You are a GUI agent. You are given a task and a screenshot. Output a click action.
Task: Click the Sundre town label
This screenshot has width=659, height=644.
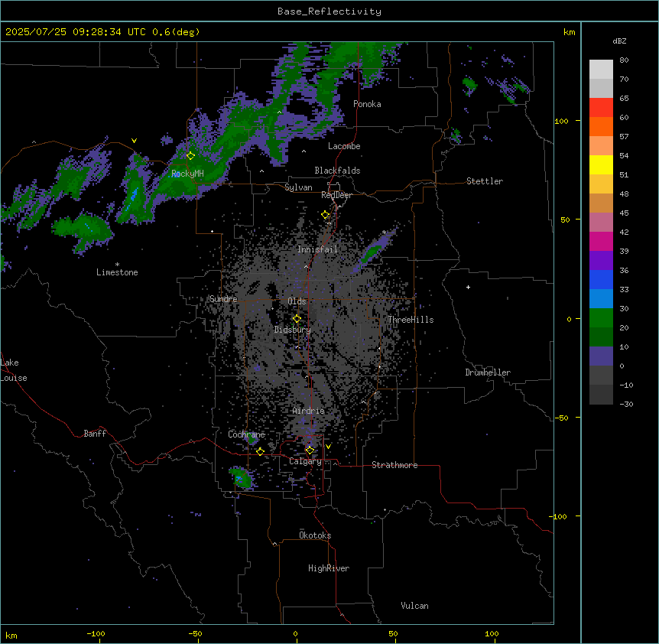[x=223, y=299]
